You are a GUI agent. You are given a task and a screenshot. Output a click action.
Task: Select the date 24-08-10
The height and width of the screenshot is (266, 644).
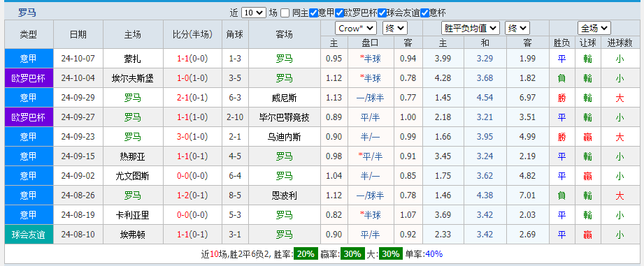coord(78,235)
